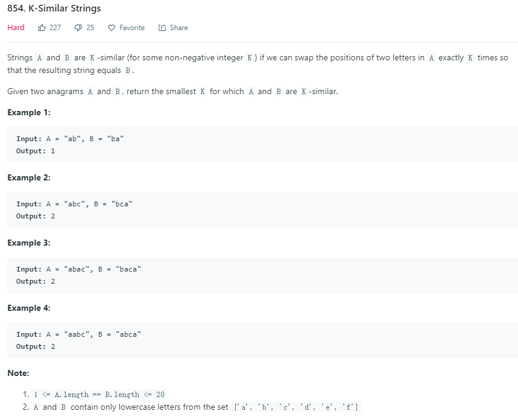Click the Hard difficulty label
Screen dimensions: 518x420
tap(16, 27)
